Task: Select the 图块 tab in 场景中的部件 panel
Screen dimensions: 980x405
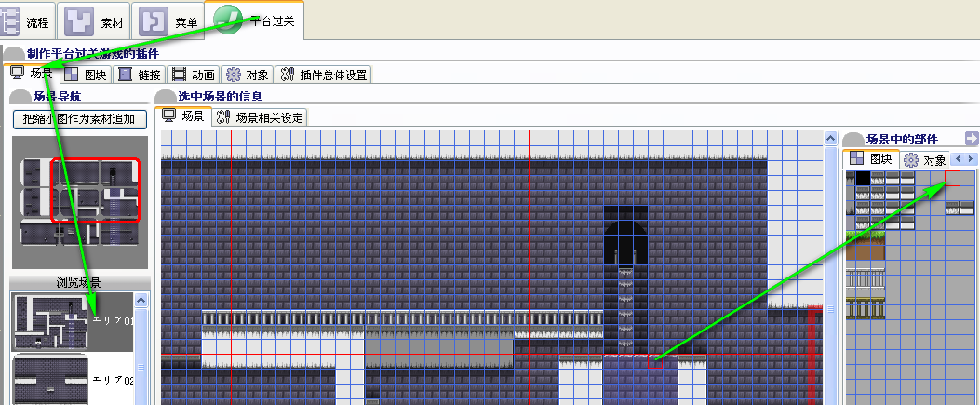Action: coord(871,159)
